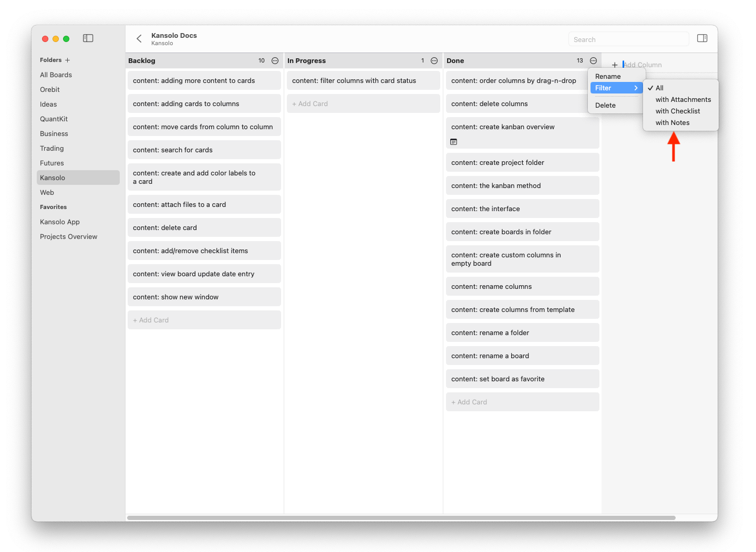Open card 'create custom columns in empty board'
This screenshot has height=552, width=756.
(523, 259)
